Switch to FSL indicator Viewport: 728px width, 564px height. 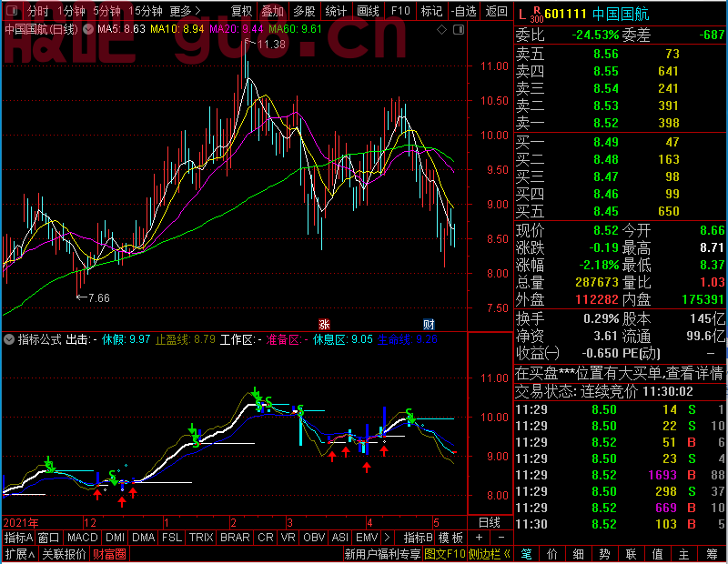pyautogui.click(x=172, y=538)
